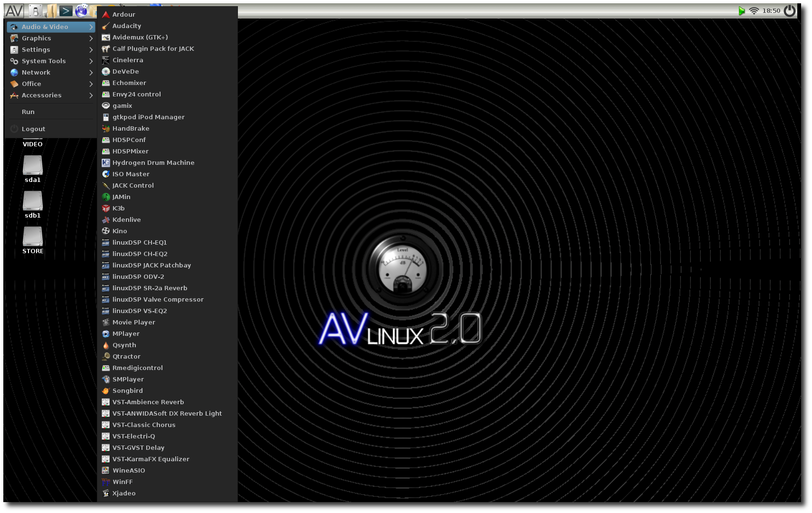Image resolution: width=812 pixels, height=513 pixels.
Task: Launch VST-Ambience Reverb
Action: pos(167,402)
